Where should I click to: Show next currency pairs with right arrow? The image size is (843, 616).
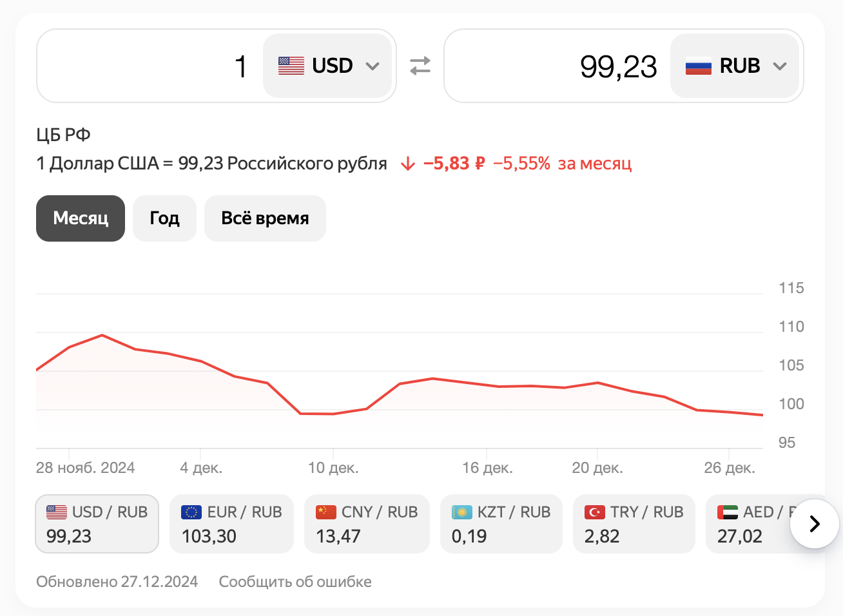pos(815,524)
